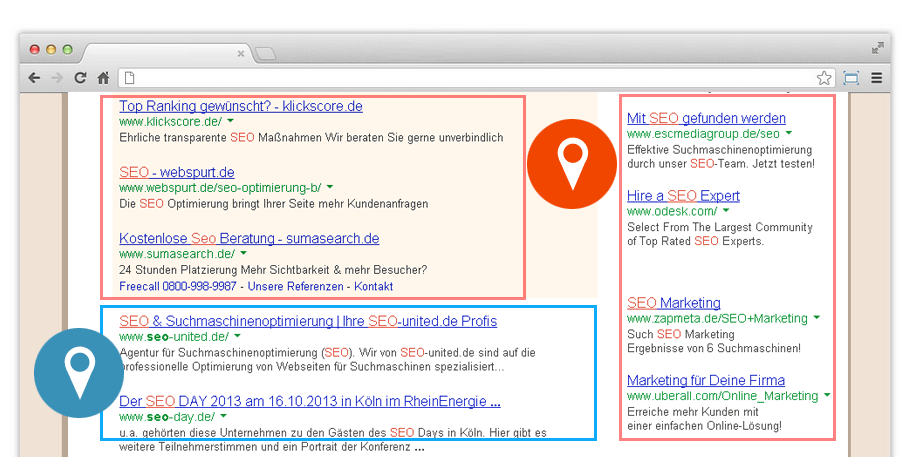908x457 pixels.
Task: Click the green URL www.sumasearch.de/
Action: point(177,254)
